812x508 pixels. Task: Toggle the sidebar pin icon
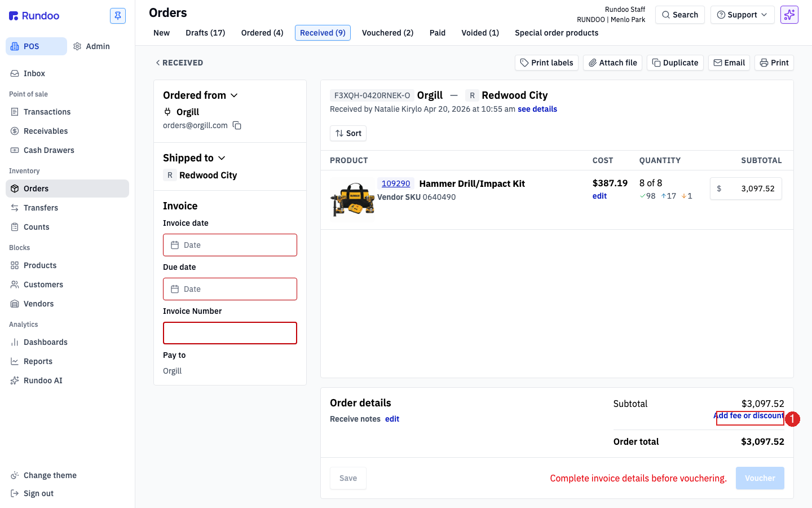[118, 16]
